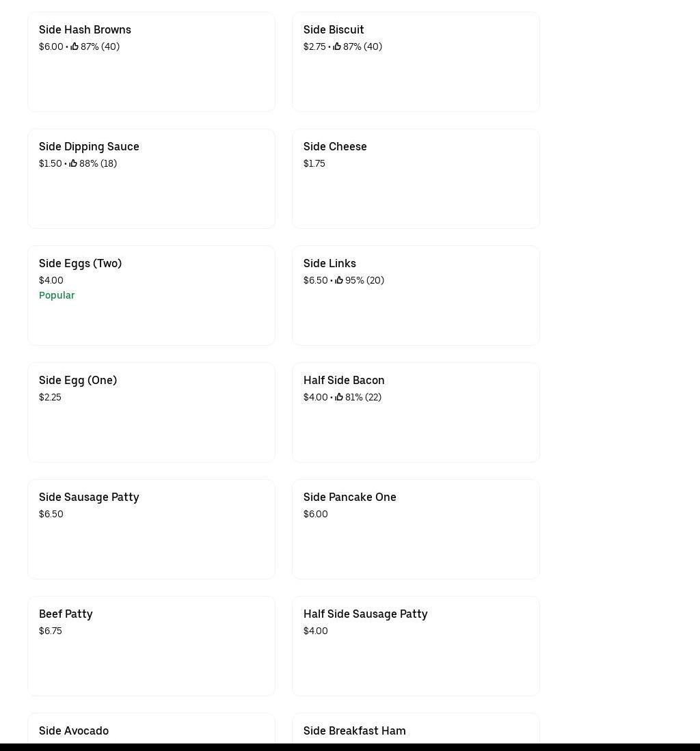Screen dimensions: 700x751
Task: Pick the Side Egg (One) card
Action: (151, 412)
